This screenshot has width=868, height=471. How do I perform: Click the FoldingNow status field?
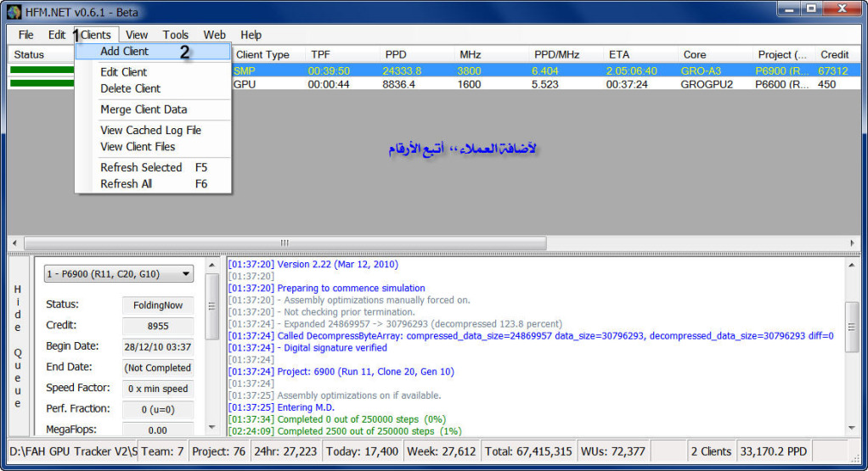point(158,306)
